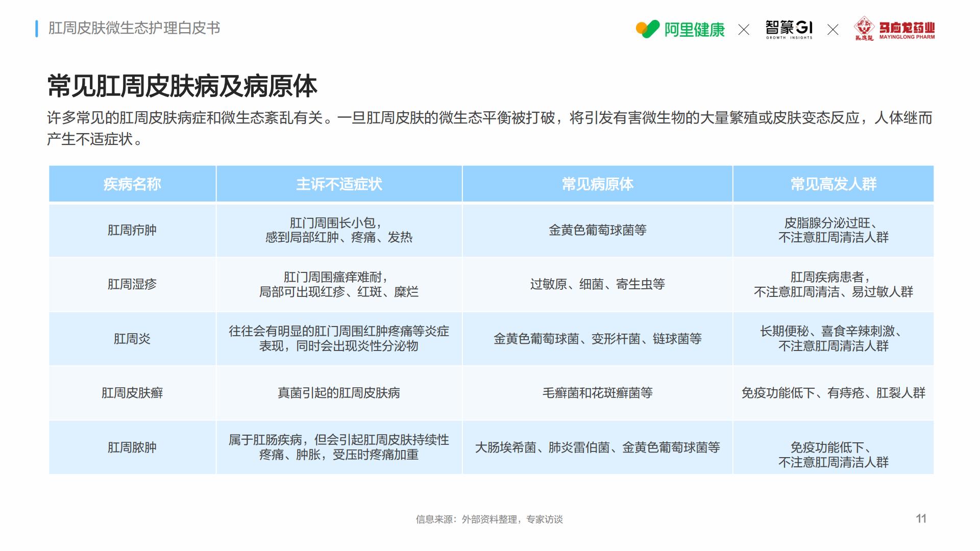Click the symptom cell 真菌引起的肛周皮肤病
The height and width of the screenshot is (551, 980).
339,393
